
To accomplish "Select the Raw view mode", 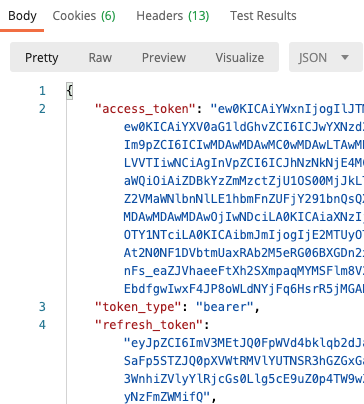I will tap(100, 58).
